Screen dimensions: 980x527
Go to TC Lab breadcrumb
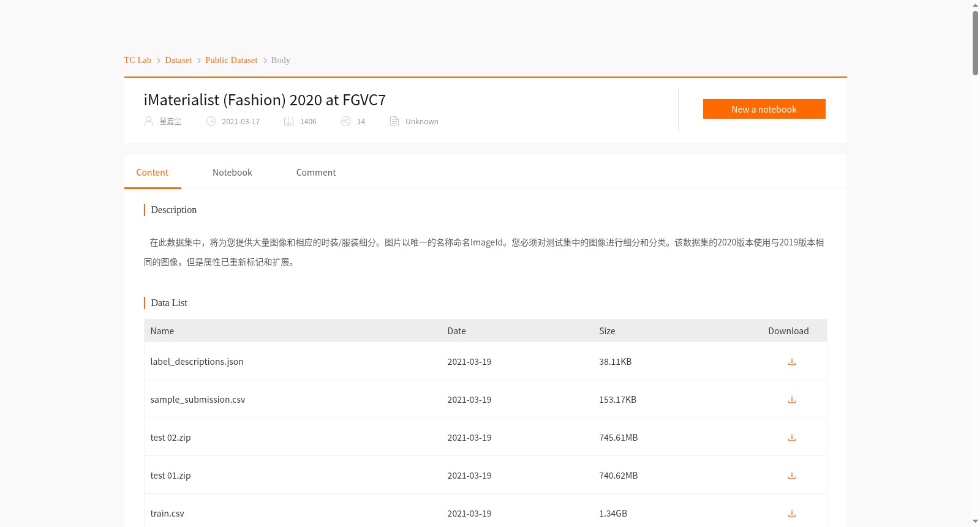point(138,60)
